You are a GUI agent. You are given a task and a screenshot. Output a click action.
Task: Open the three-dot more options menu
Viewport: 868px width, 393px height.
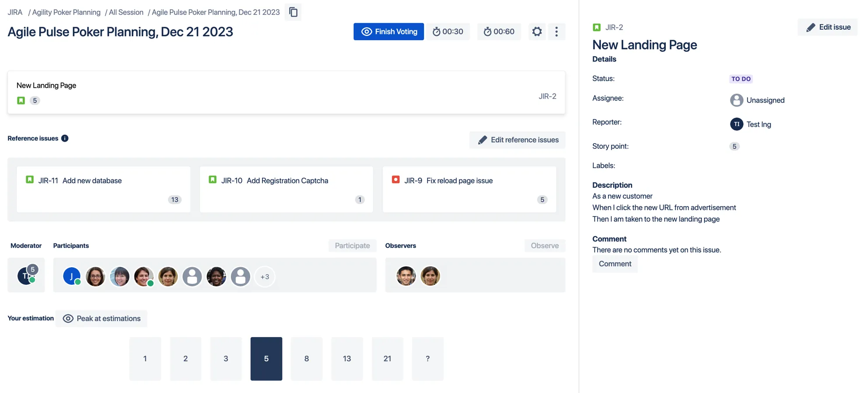pyautogui.click(x=556, y=31)
